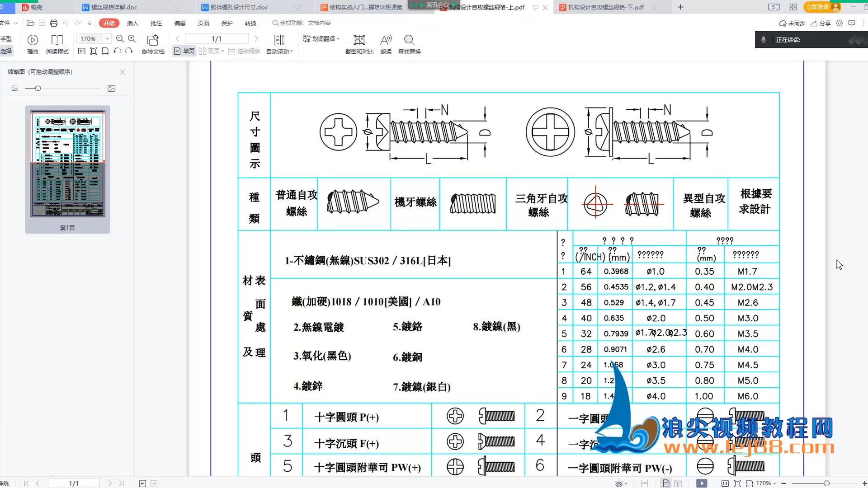Image resolution: width=868 pixels, height=488 pixels.
Task: Click the print icon in quick toolbar
Action: pyautogui.click(x=54, y=23)
